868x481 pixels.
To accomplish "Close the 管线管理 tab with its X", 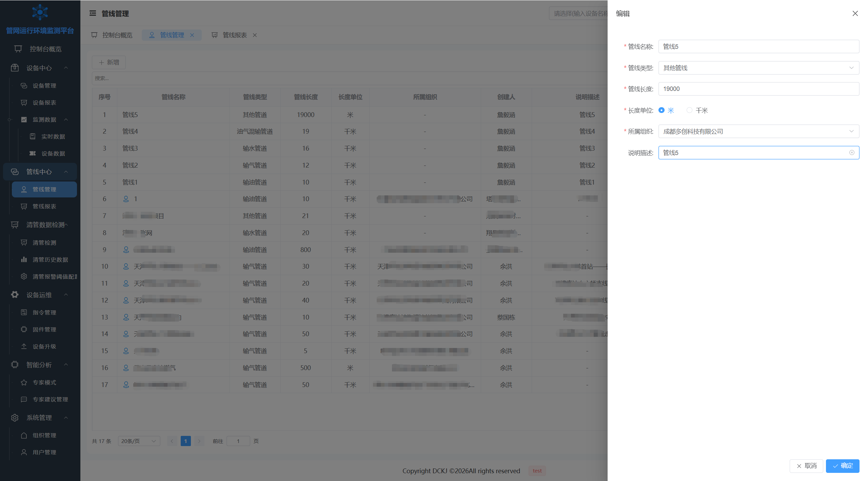I will 192,35.
